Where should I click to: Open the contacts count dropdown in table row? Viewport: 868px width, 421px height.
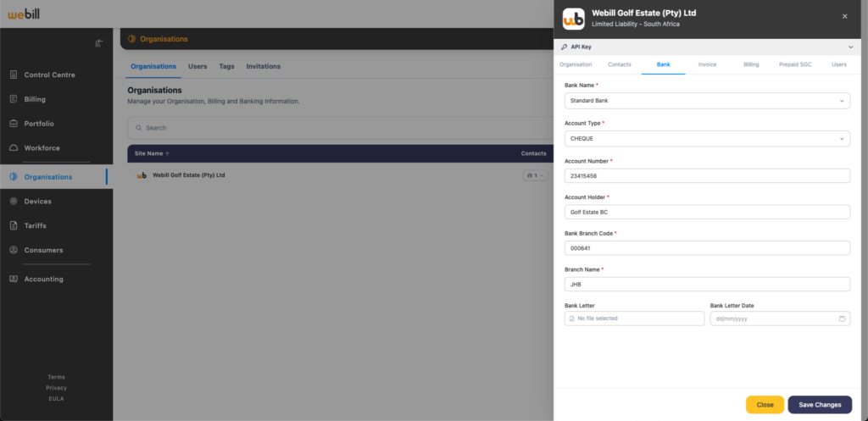pos(536,175)
